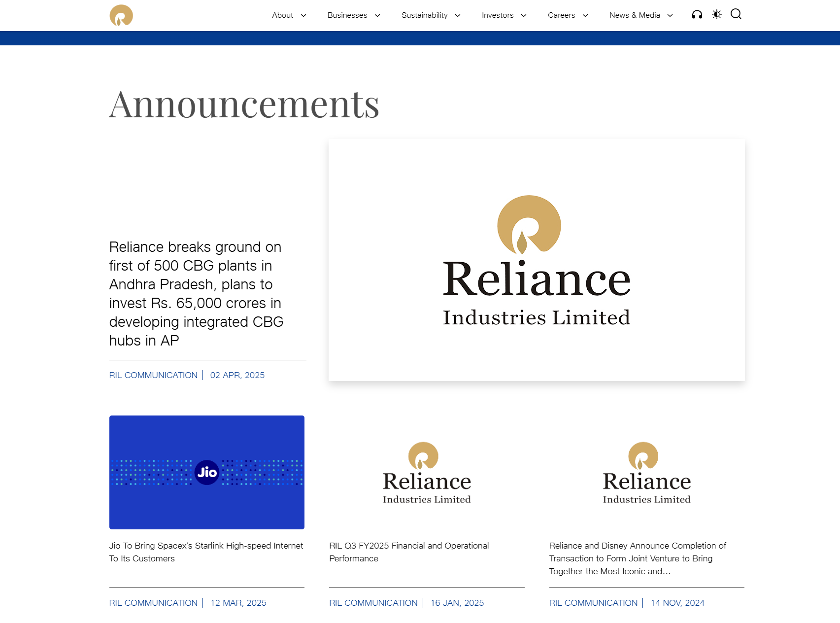Click the Disney article Reliance logo image
Image resolution: width=840 pixels, height=623 pixels.
[646, 473]
